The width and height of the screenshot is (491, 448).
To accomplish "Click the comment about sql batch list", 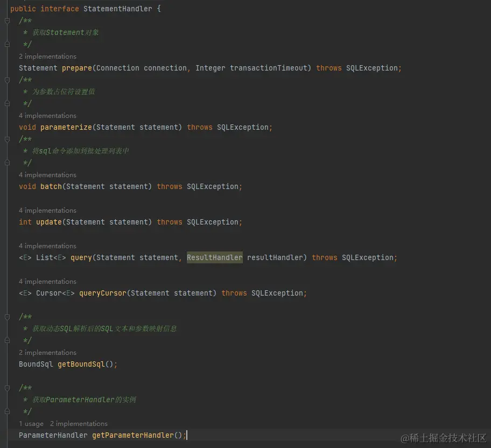I will tap(80, 151).
